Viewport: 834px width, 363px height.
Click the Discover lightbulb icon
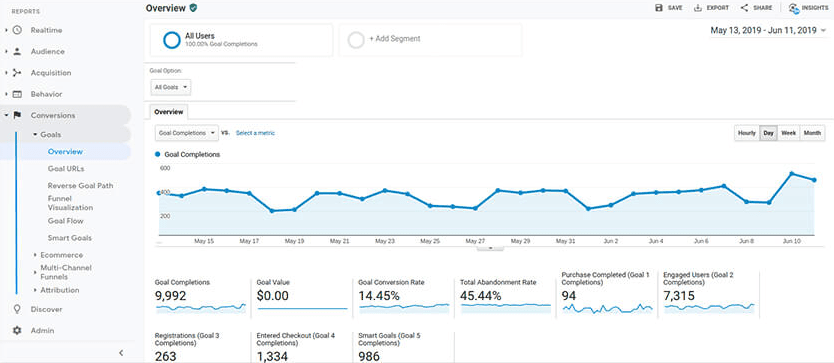click(x=17, y=309)
